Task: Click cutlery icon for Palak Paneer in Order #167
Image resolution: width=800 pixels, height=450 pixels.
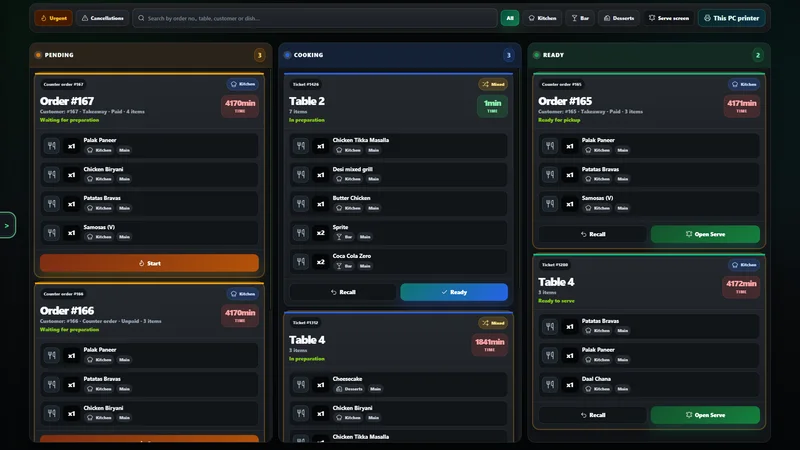Action: click(52, 145)
